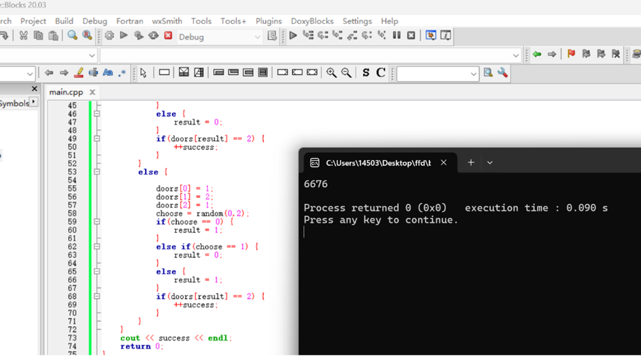Screen dimensions: 641x364
Task: Select the arrow pointer tool
Action: pos(143,72)
